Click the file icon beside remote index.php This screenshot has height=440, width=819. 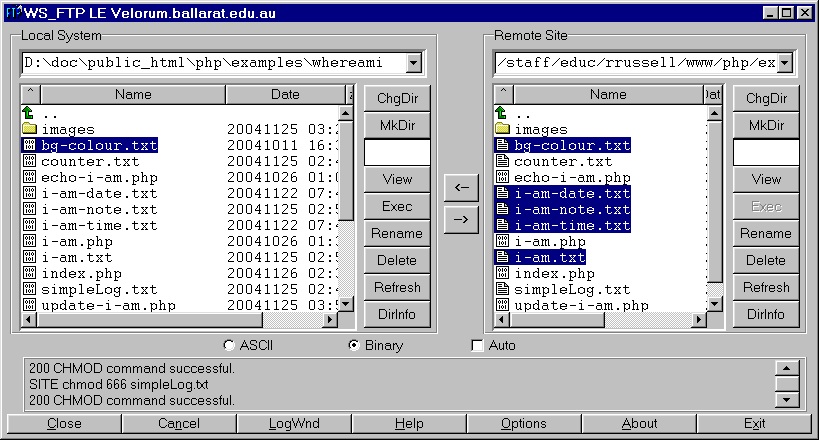point(502,273)
